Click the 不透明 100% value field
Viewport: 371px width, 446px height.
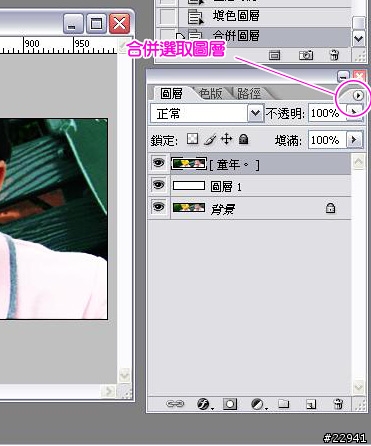[x=328, y=113]
